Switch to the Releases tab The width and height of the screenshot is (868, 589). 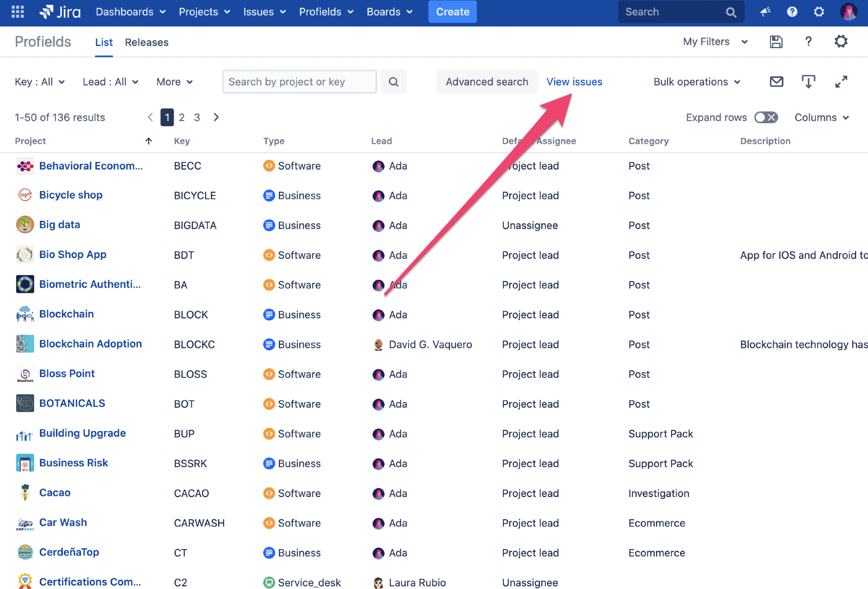(147, 42)
